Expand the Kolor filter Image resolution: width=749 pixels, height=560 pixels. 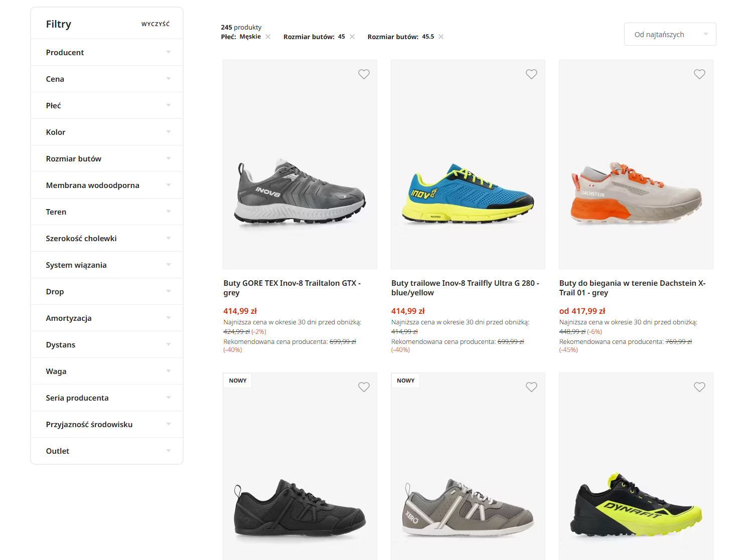[x=107, y=132]
